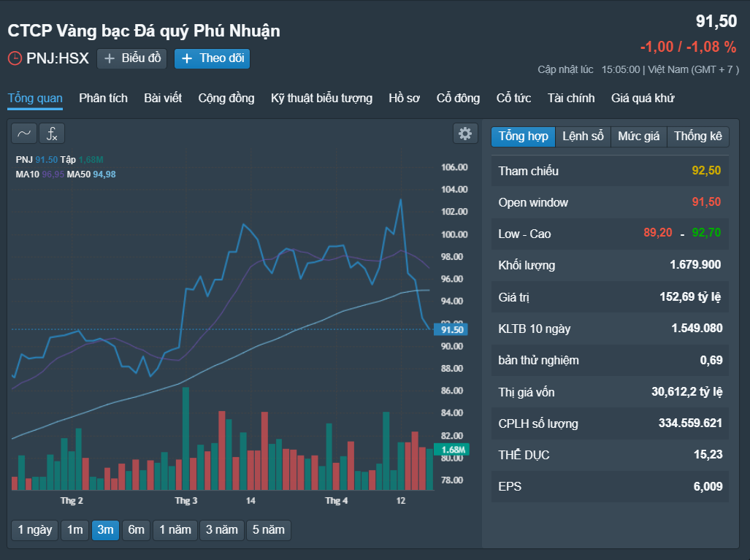The height and width of the screenshot is (560, 750).
Task: Open Kỹ thuật biểu tượng tab
Action: pos(321,98)
